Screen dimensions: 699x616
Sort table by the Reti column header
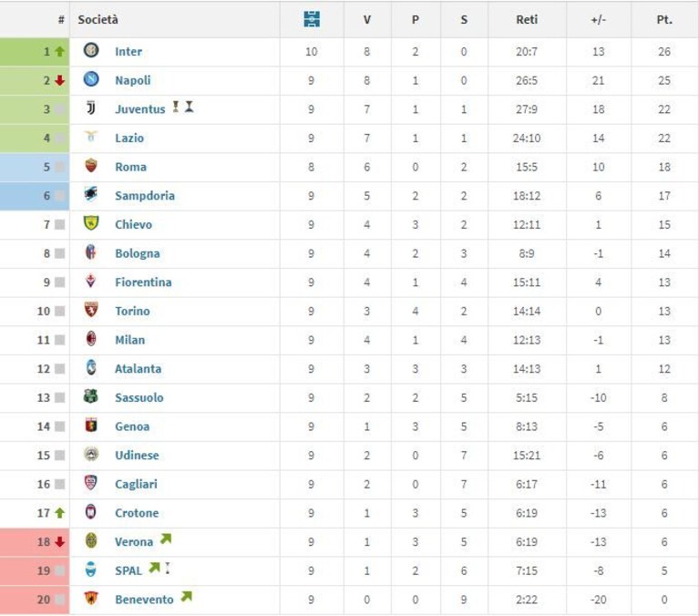(x=527, y=20)
